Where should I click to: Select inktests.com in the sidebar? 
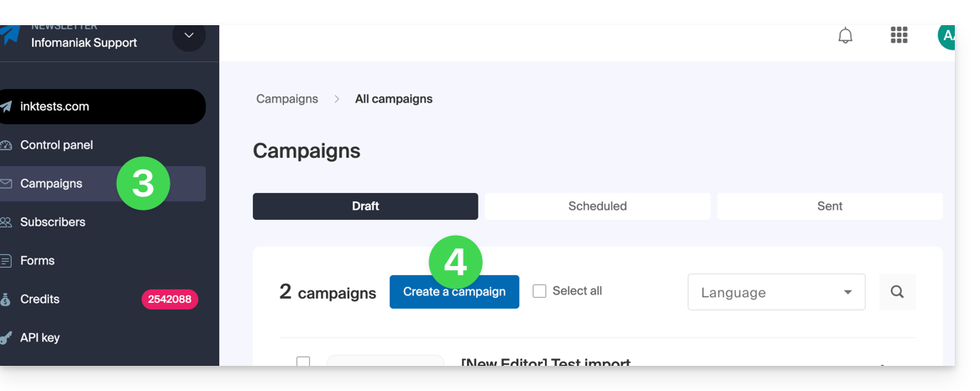55,107
